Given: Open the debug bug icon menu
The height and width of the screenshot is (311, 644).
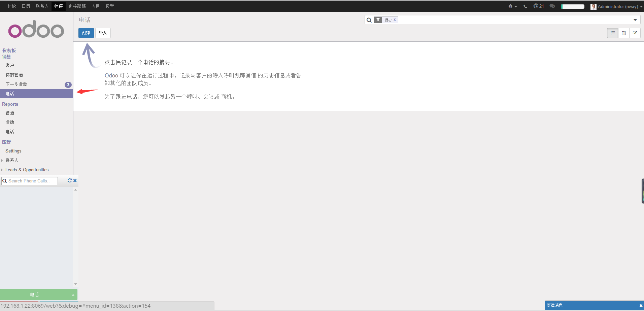Looking at the screenshot, I should point(512,6).
